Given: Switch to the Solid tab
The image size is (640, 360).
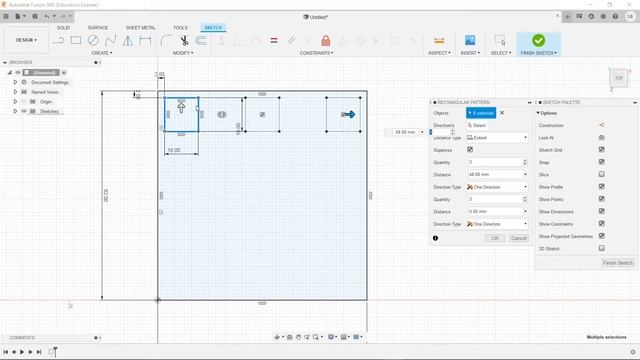Looking at the screenshot, I should (63, 28).
